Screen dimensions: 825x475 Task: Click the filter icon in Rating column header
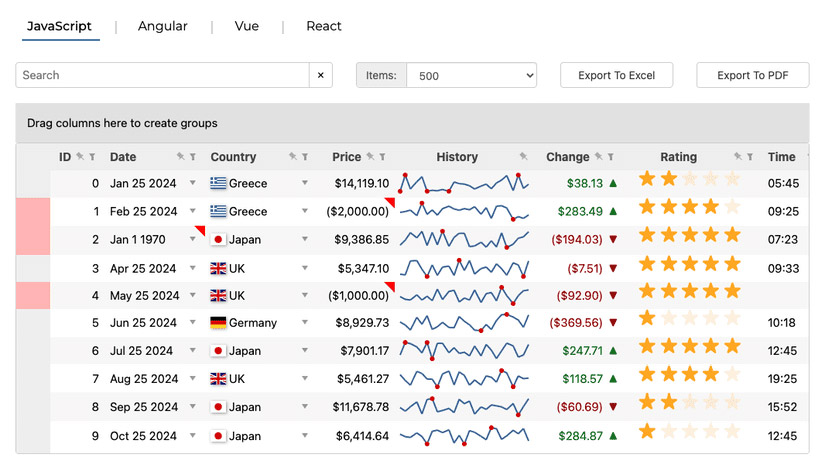tap(750, 157)
